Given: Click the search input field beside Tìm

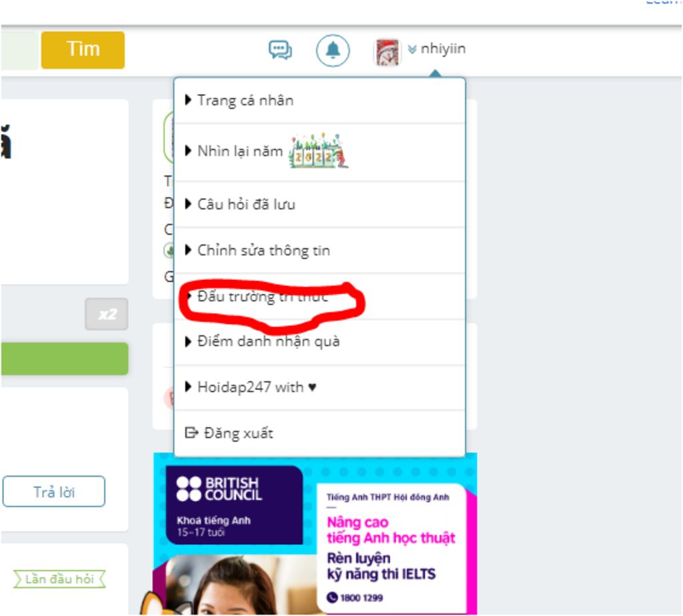Looking at the screenshot, I should (19, 49).
